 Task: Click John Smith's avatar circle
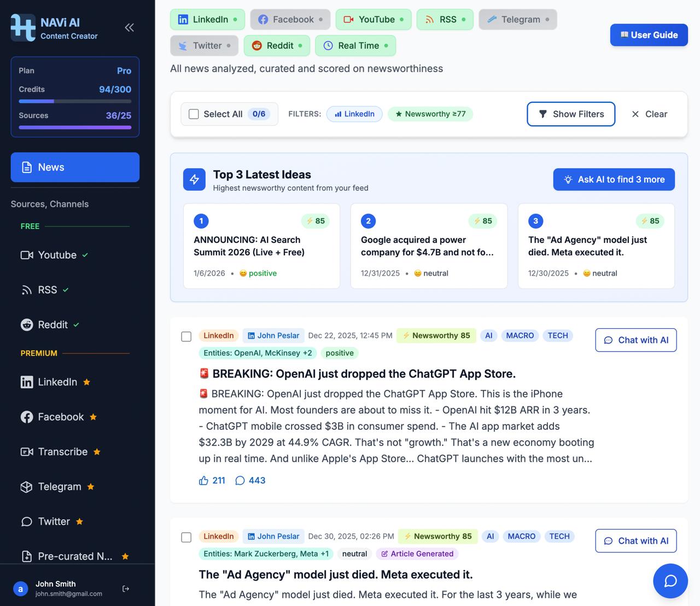tap(21, 589)
